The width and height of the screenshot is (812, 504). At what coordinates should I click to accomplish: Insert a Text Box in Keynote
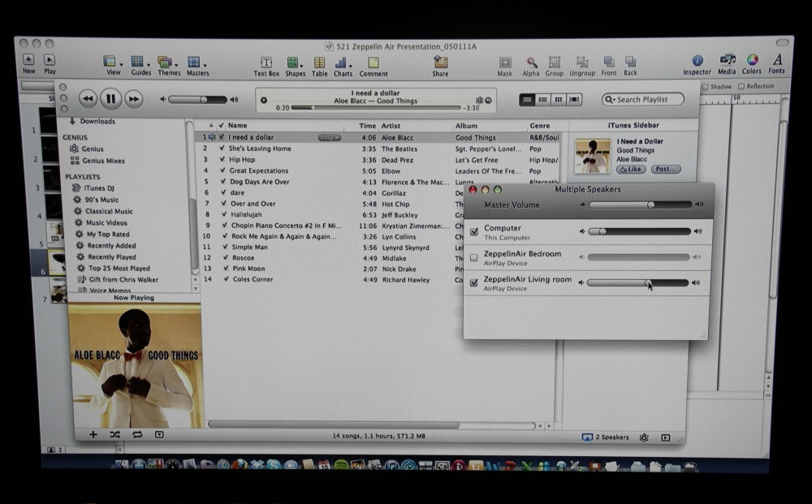pyautogui.click(x=266, y=62)
